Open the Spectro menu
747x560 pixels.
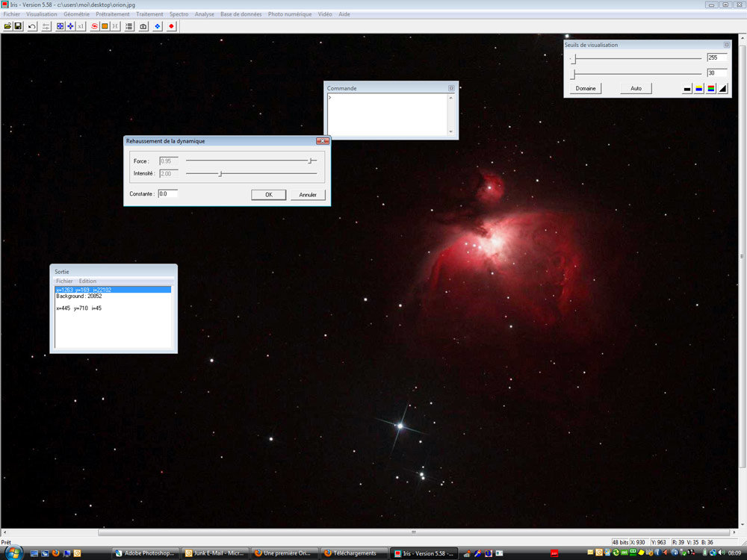click(x=179, y=14)
